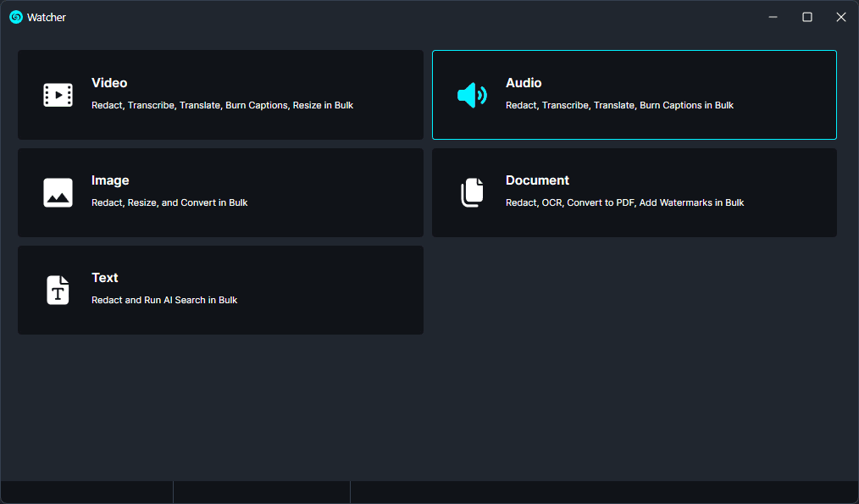This screenshot has width=859, height=504.
Task: Maximize the Watcher window
Action: [807, 17]
